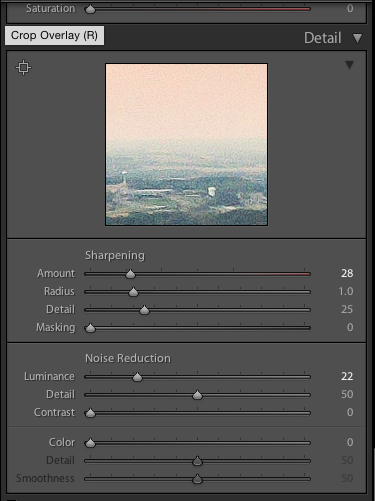Collapse the preview area with the small triangle
This screenshot has width=375, height=501.
tap(349, 65)
